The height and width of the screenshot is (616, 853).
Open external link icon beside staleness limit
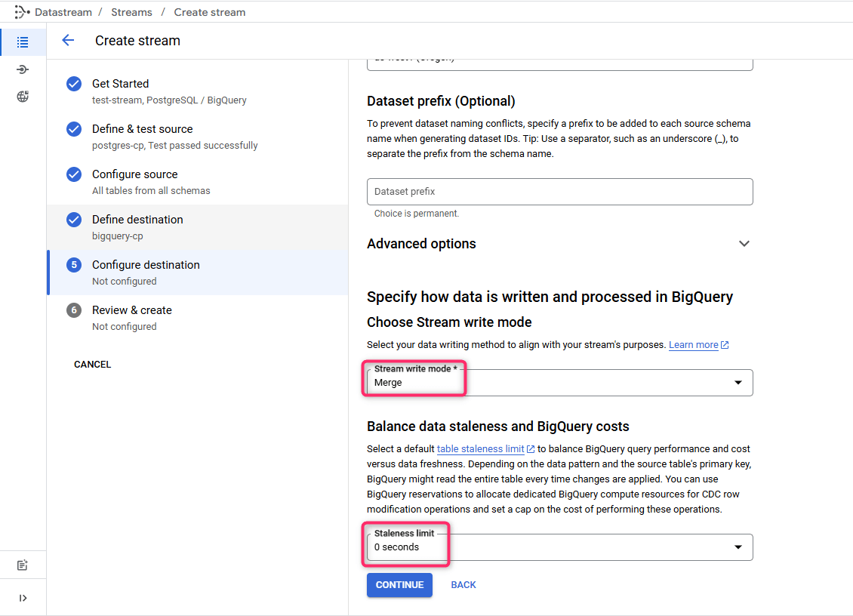(x=531, y=449)
